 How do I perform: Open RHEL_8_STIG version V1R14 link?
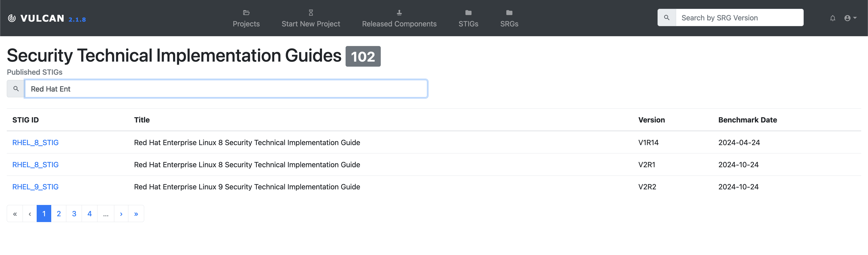tap(35, 143)
